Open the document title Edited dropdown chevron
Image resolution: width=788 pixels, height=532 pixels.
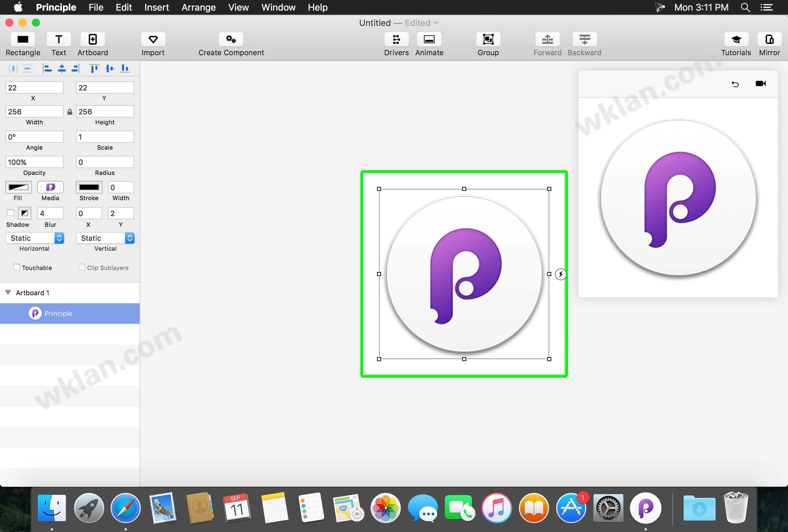tap(436, 23)
